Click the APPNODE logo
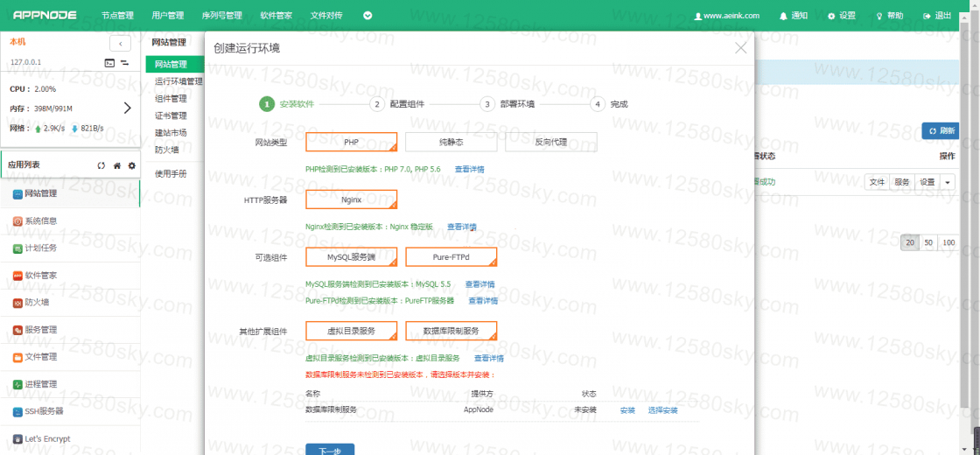Image resolution: width=980 pixels, height=455 pixels. [45, 15]
